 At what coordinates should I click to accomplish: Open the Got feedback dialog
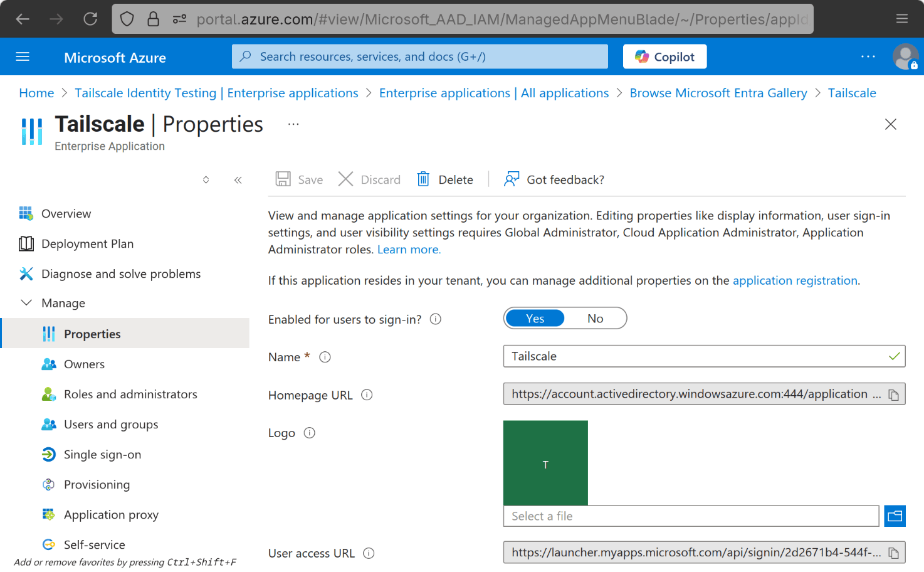[554, 179]
